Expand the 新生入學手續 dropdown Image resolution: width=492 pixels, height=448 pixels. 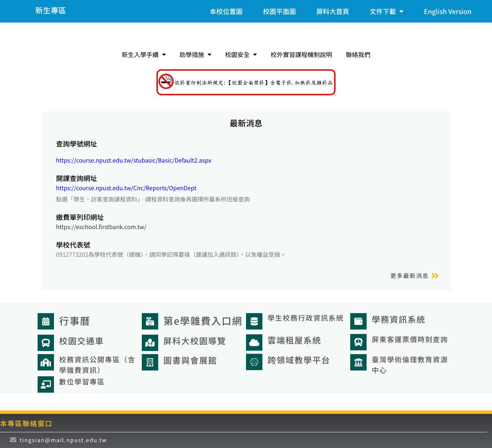[143, 55]
